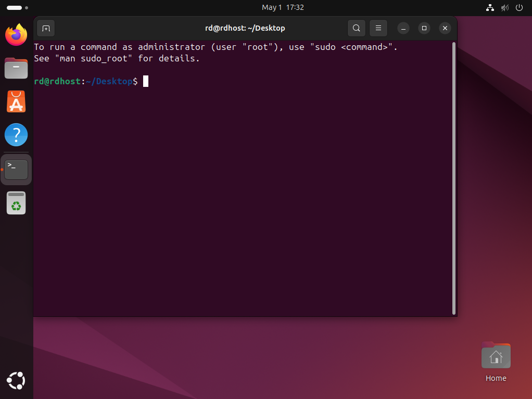Click the terminal vertical scrollbar
The height and width of the screenshot is (399, 532).
click(x=454, y=177)
